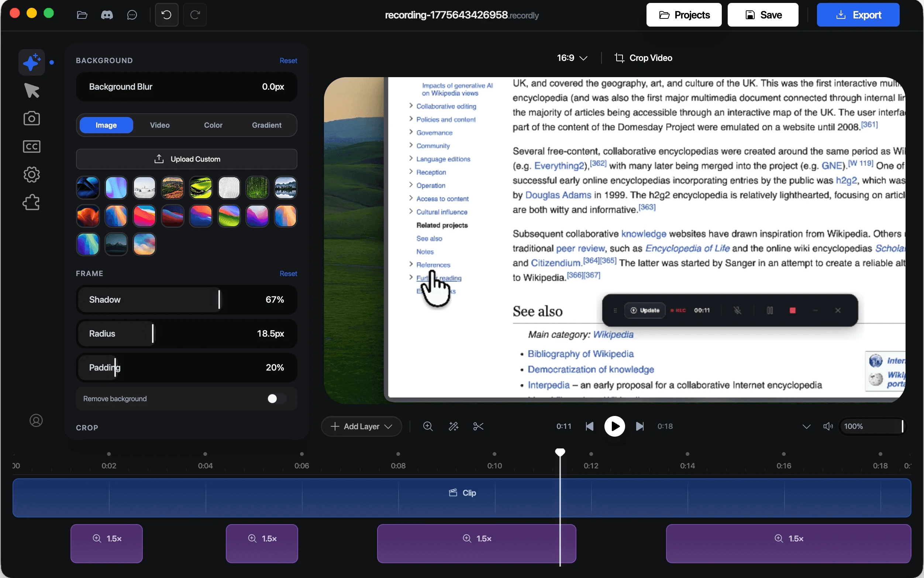Add zoom with the magnifier plus icon

click(x=428, y=426)
